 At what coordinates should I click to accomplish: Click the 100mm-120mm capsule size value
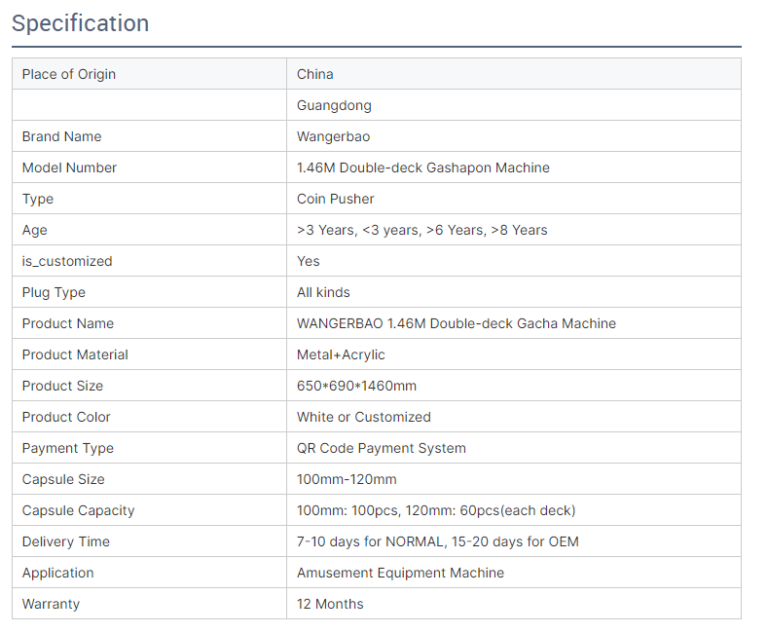click(346, 479)
